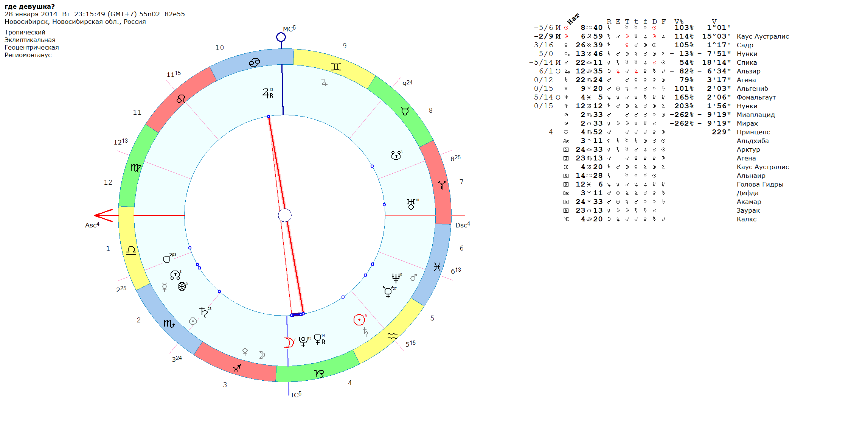Click the star name 'Мирах' in table
The height and width of the screenshot is (431, 868).
click(747, 123)
